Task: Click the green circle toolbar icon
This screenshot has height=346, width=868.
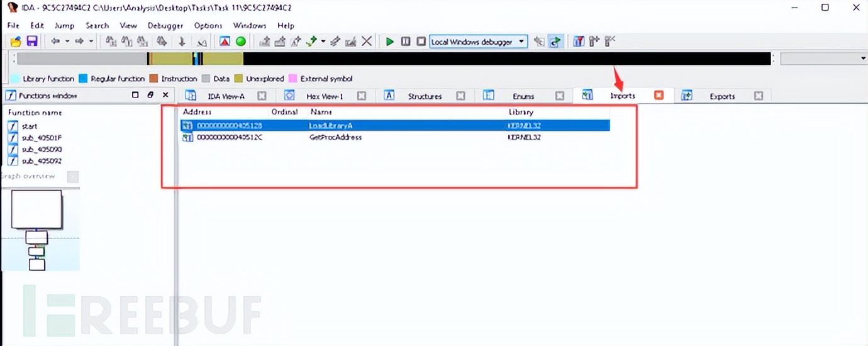Action: click(x=241, y=42)
